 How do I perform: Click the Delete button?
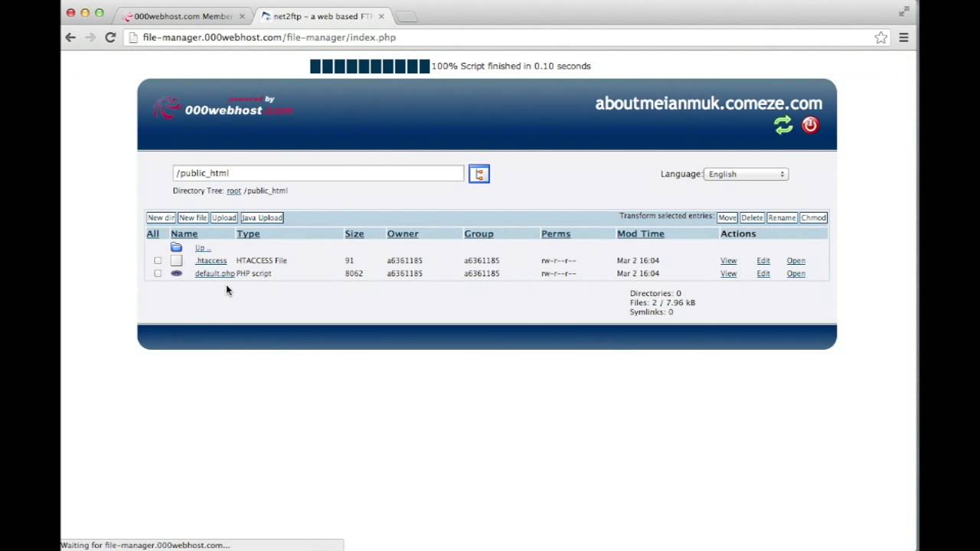tap(752, 217)
